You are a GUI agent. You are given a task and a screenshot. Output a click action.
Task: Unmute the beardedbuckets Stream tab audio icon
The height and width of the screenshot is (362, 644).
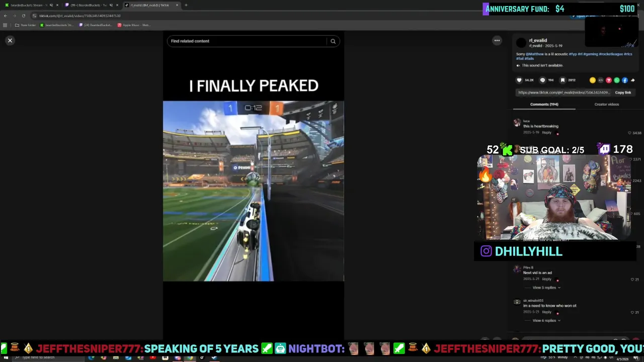51,5
